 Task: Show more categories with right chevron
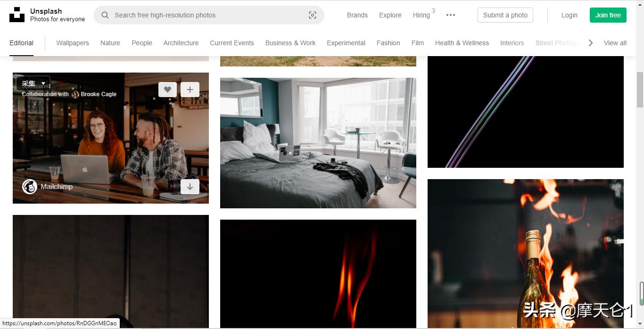590,43
